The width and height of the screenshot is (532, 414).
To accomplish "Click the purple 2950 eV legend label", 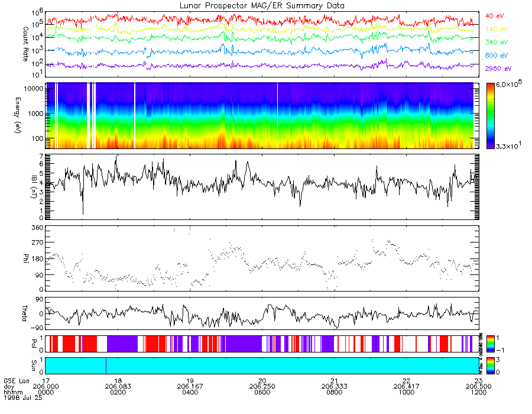I will (498, 69).
